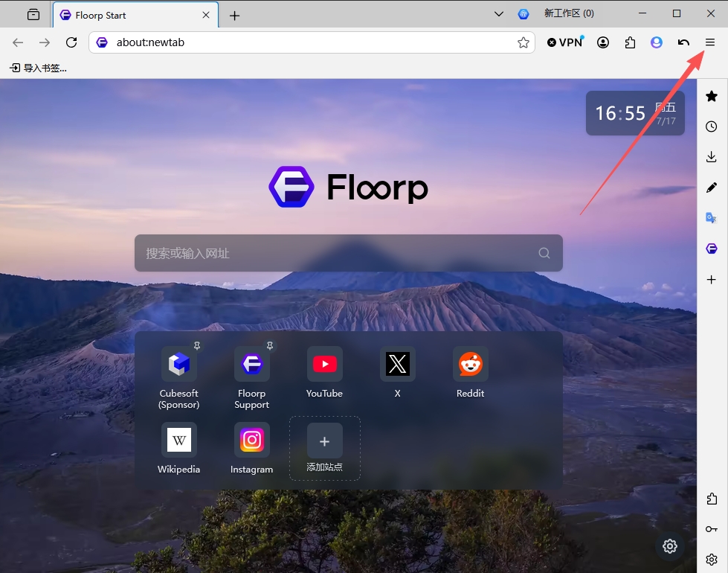Open the Floorp panel in sidebar
The width and height of the screenshot is (728, 573).
pos(712,249)
